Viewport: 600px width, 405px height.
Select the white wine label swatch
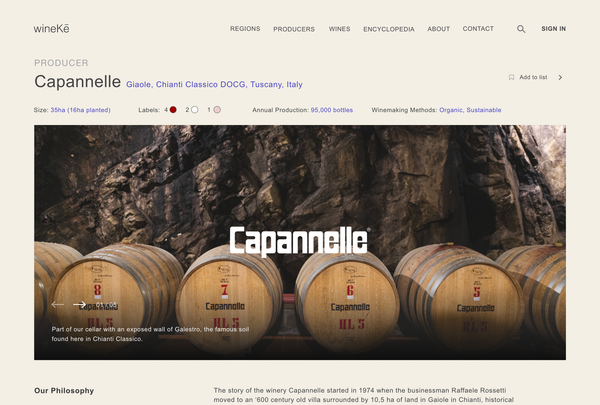[194, 110]
